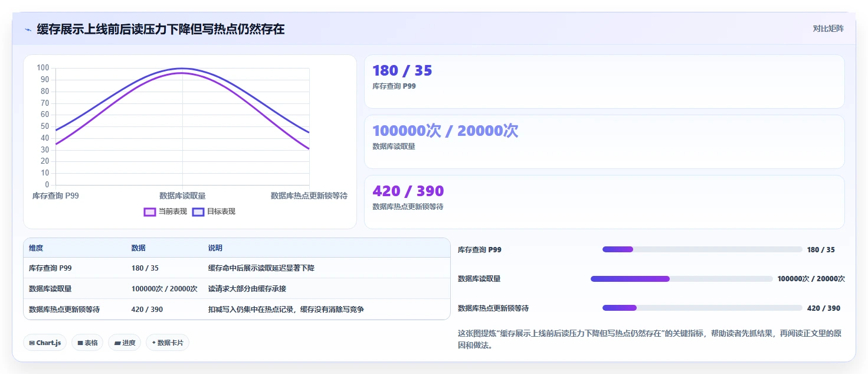Viewport: 868px width, 374px height.
Task: Click the 维度 table column header
Action: click(x=74, y=248)
